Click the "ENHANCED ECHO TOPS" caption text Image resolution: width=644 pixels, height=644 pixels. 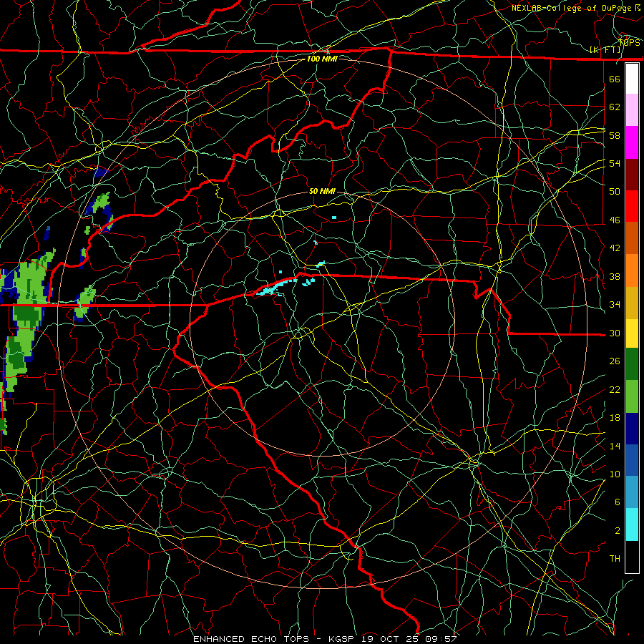click(250, 639)
